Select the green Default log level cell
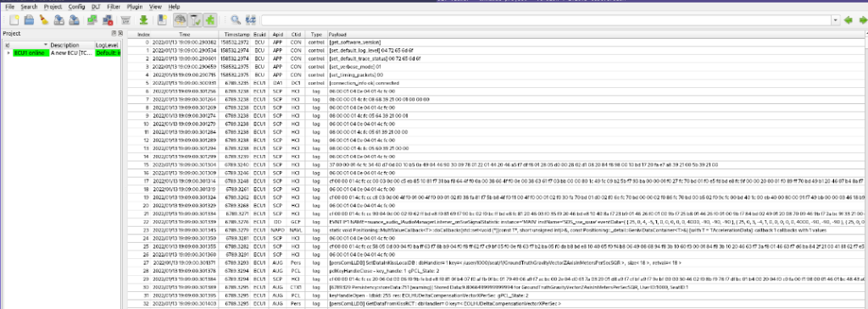868x309 pixels. point(108,53)
